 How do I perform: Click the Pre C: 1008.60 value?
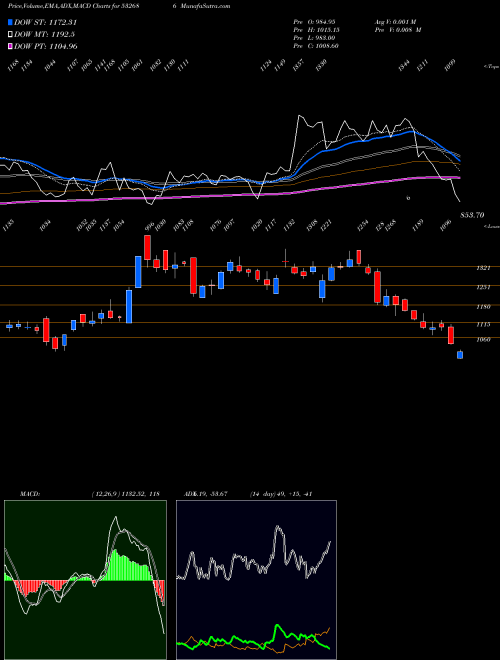point(316,46)
